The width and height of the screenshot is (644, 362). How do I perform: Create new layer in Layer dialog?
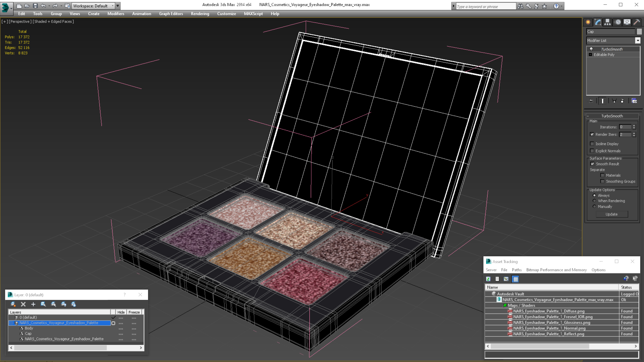coord(13,304)
